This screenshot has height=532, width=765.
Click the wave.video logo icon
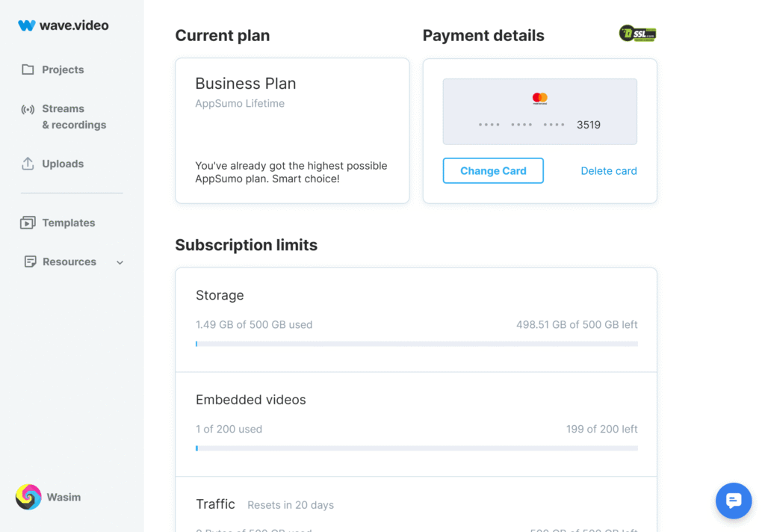(27, 25)
